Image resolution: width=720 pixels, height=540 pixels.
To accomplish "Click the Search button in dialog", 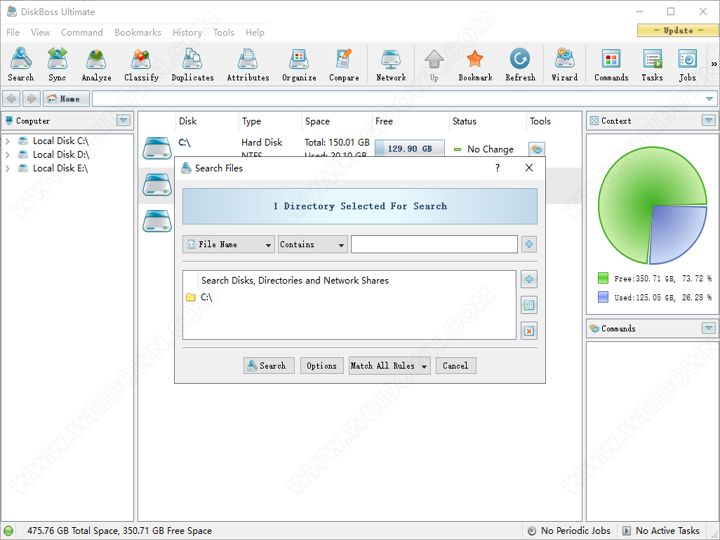I will point(269,366).
